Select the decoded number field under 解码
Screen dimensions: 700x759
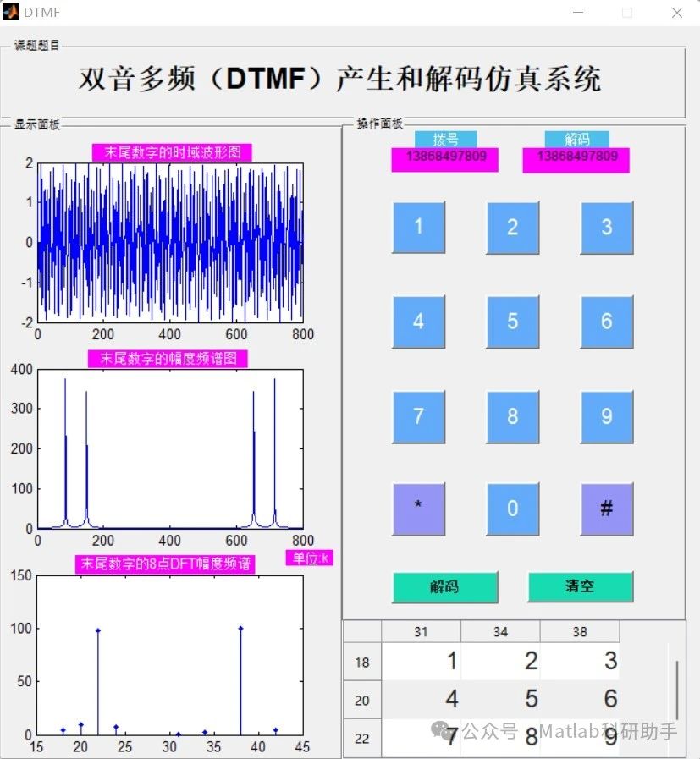coord(576,159)
